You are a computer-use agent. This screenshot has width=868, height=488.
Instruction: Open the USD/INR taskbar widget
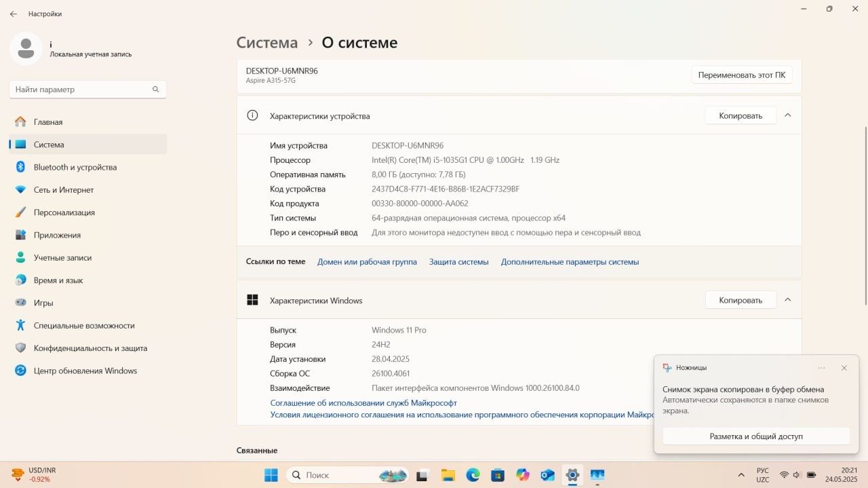click(x=34, y=475)
